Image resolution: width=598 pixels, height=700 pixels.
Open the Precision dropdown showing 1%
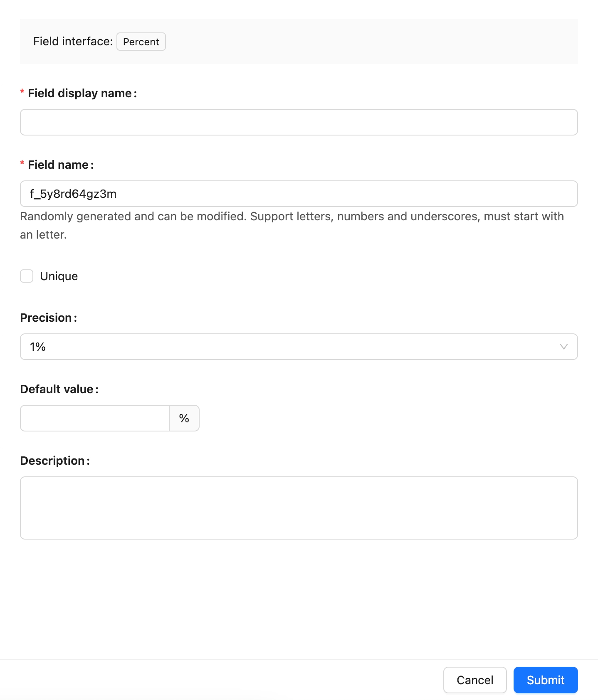pyautogui.click(x=291, y=347)
